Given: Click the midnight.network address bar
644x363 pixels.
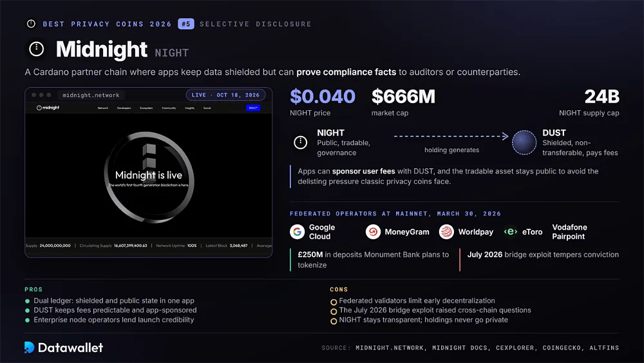Looking at the screenshot, I should (91, 95).
